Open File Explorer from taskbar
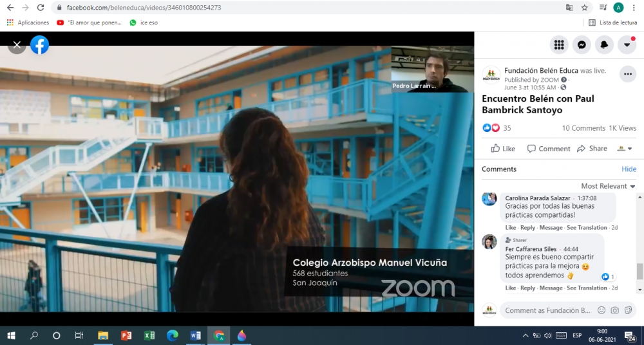This screenshot has height=345, width=644. click(102, 335)
